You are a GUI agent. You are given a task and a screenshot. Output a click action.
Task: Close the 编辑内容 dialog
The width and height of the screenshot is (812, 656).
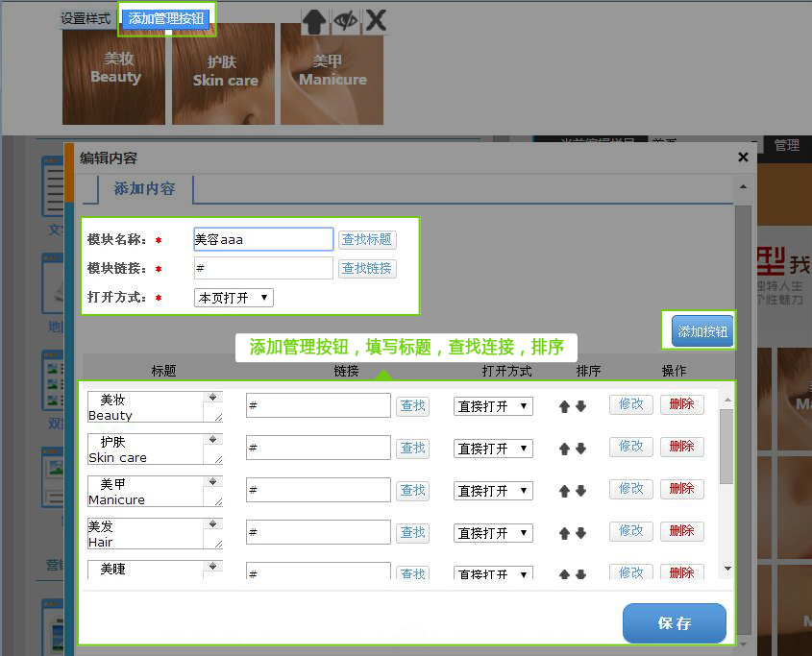tap(743, 158)
